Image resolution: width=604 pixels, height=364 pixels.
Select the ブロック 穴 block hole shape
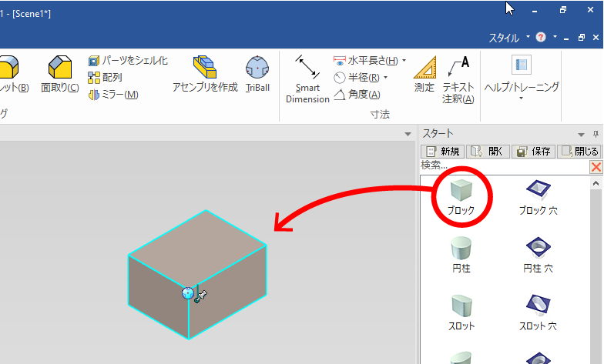click(x=538, y=197)
